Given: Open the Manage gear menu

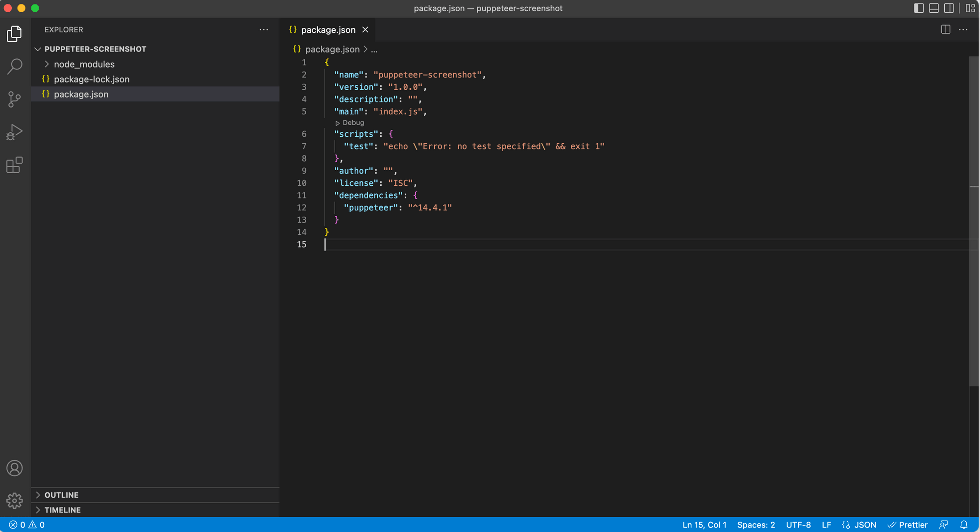Looking at the screenshot, I should click(x=15, y=501).
